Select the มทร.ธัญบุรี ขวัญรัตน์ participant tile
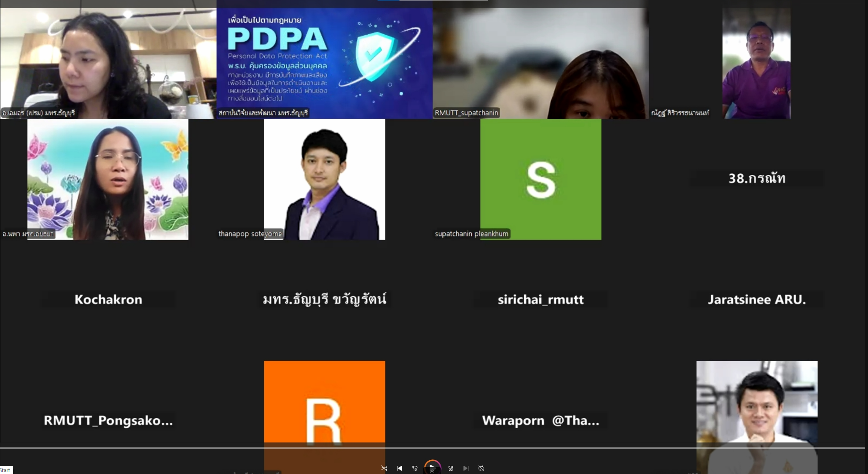The height and width of the screenshot is (474, 868). click(325, 300)
